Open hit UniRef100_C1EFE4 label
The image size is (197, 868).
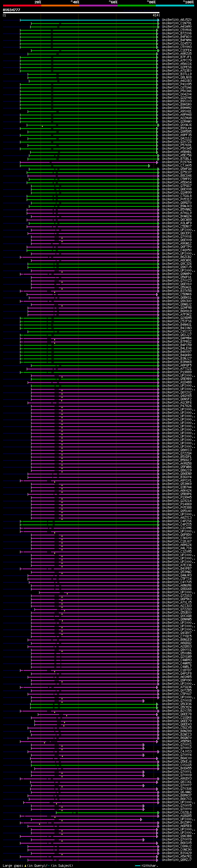(177, 50)
